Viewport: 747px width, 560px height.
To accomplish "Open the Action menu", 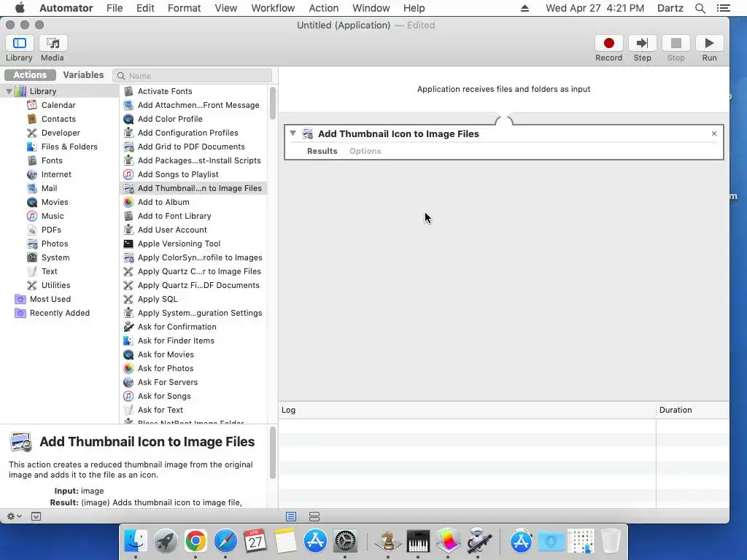I will pyautogui.click(x=323, y=8).
